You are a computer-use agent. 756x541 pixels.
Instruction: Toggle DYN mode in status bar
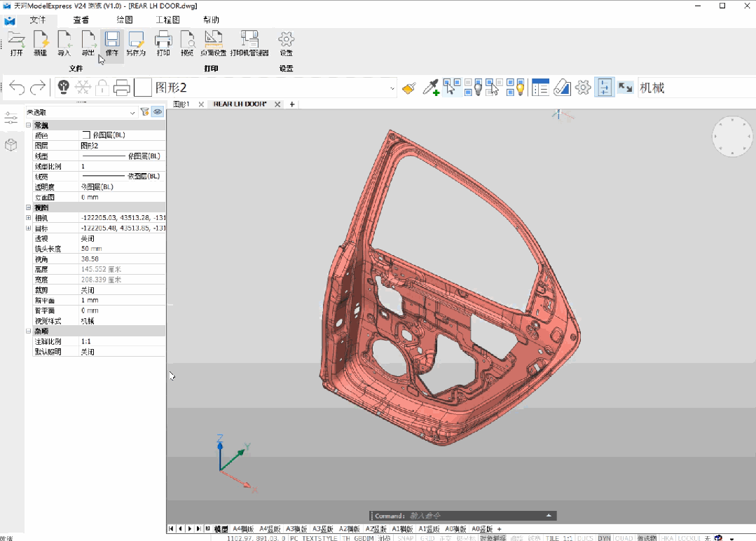click(604, 538)
